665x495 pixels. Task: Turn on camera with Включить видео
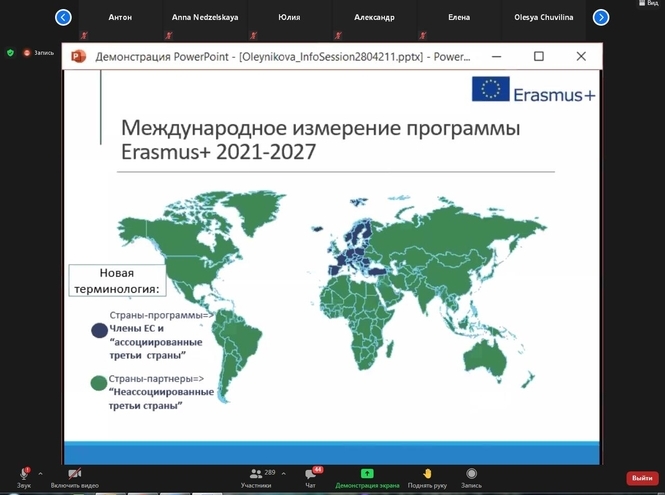(75, 478)
